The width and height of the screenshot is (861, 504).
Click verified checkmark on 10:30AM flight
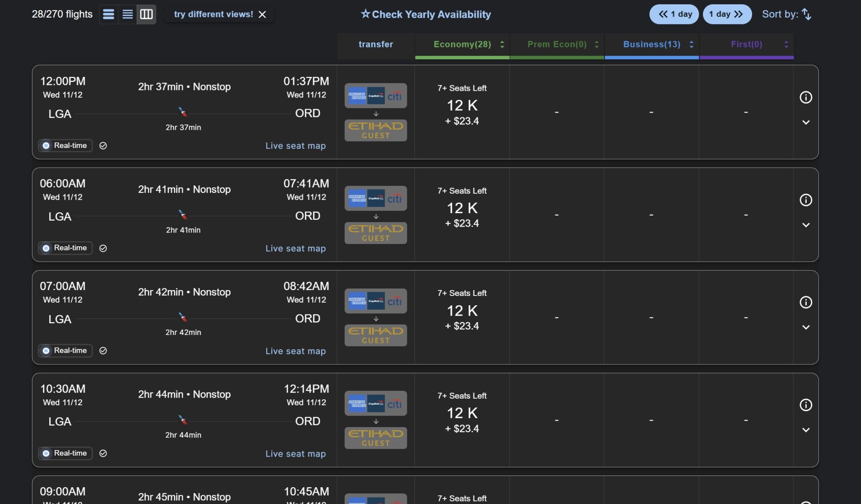coord(103,454)
